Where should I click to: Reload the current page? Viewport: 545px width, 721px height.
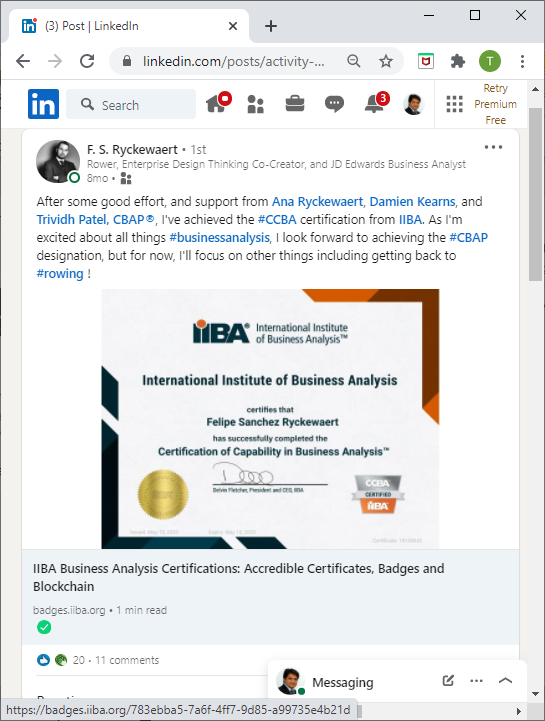coord(87,61)
